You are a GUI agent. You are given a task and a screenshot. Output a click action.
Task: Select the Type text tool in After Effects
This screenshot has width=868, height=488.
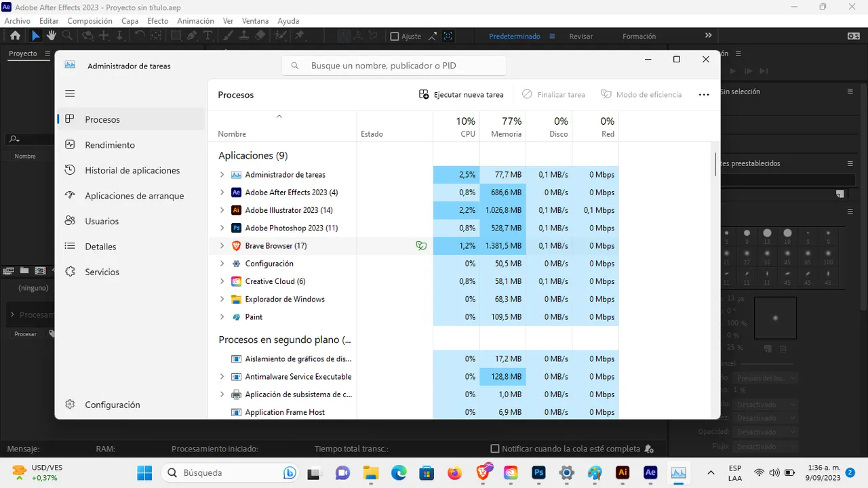point(208,36)
